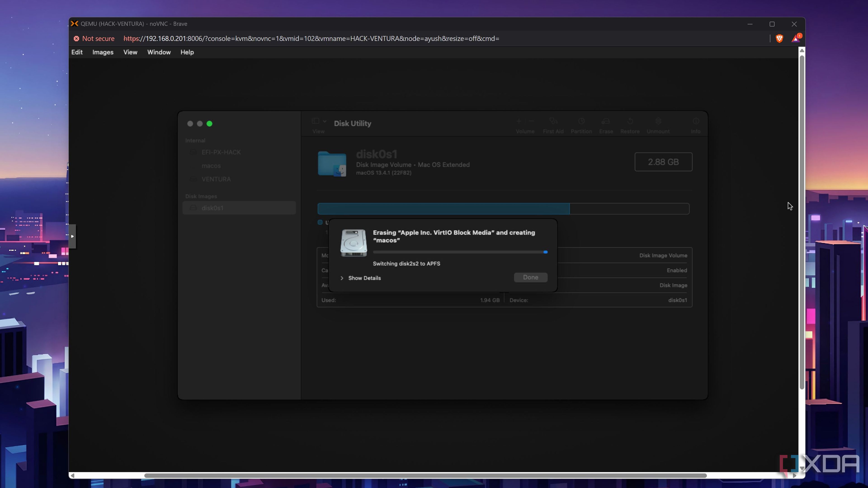Click the vertical scrollbar on the right
The width and height of the screenshot is (868, 488).
click(802, 222)
